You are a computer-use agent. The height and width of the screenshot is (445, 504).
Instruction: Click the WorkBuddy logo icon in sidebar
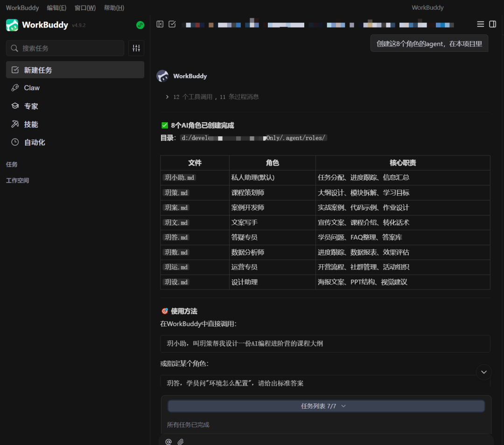coord(12,25)
